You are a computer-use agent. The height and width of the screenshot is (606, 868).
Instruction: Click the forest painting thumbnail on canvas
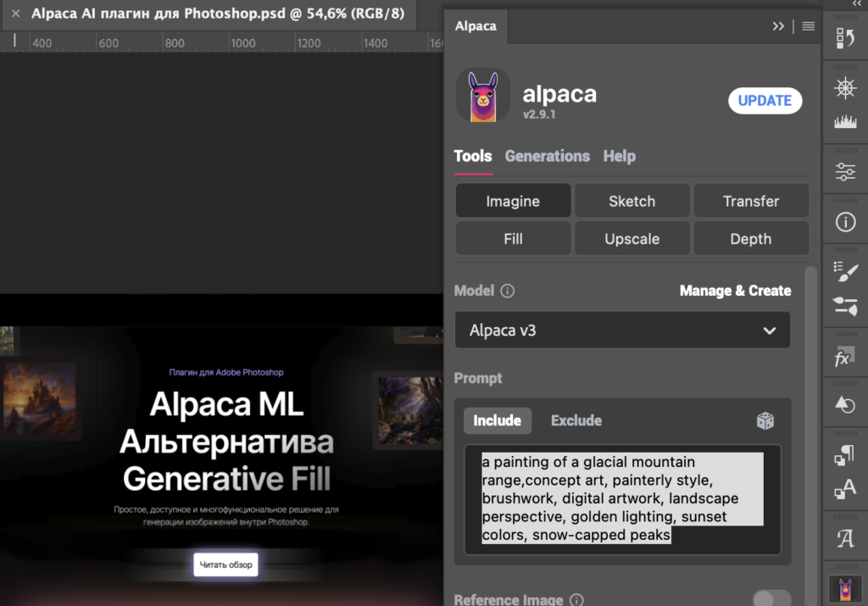409,410
